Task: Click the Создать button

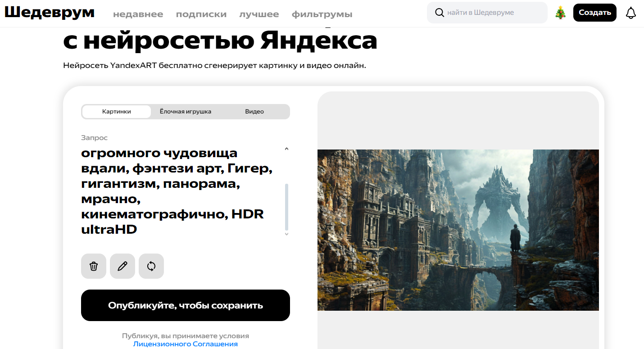Action: (594, 13)
